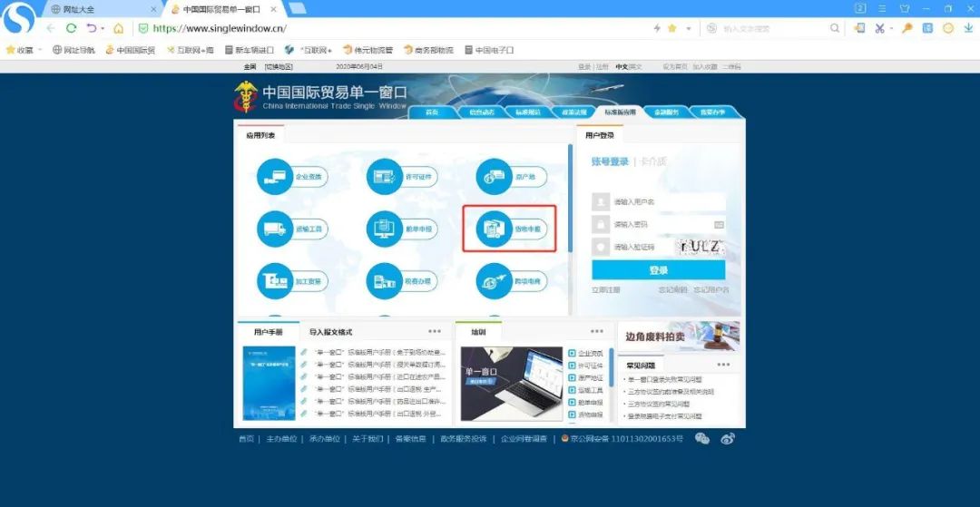This screenshot has height=507, width=980.
Task: Open the 企业问卷调查 footer link
Action: click(524, 439)
